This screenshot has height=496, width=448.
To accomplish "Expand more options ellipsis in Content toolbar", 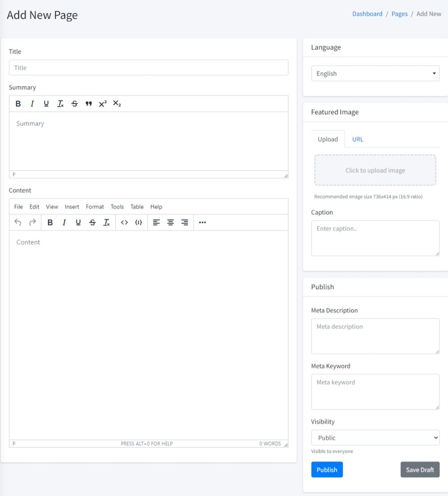I will pos(203,222).
